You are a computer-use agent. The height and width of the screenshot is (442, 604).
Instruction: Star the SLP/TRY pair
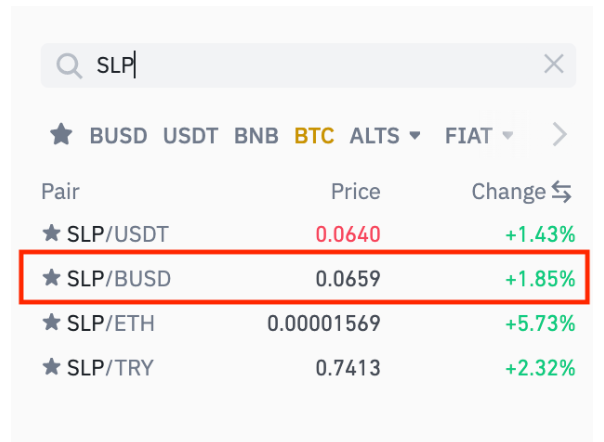point(52,367)
